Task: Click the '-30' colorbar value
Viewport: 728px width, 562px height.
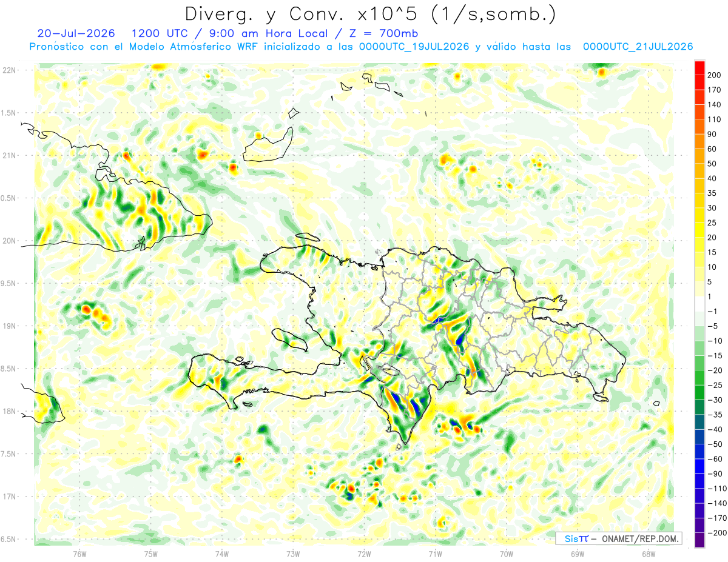Action: coord(715,400)
